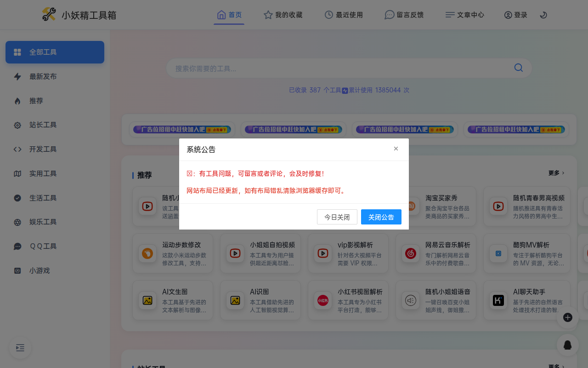Collapse the sidebar using bottom-left toggle
588x368 pixels.
click(20, 348)
